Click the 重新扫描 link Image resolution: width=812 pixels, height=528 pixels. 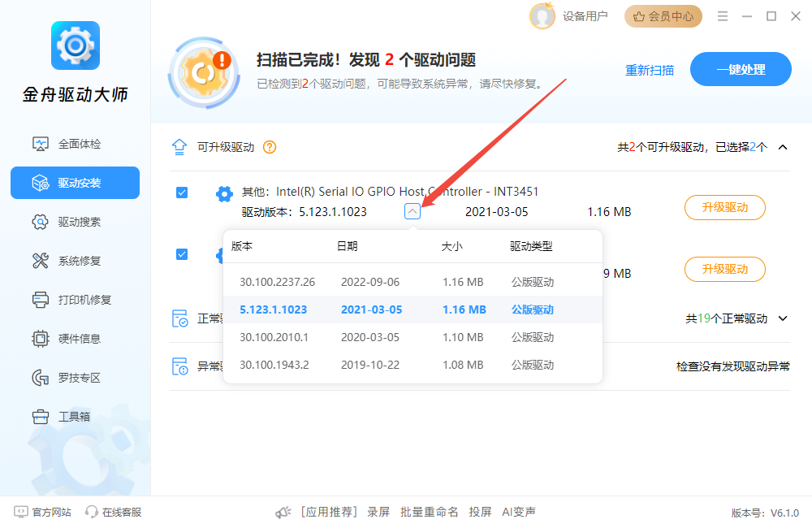click(649, 70)
